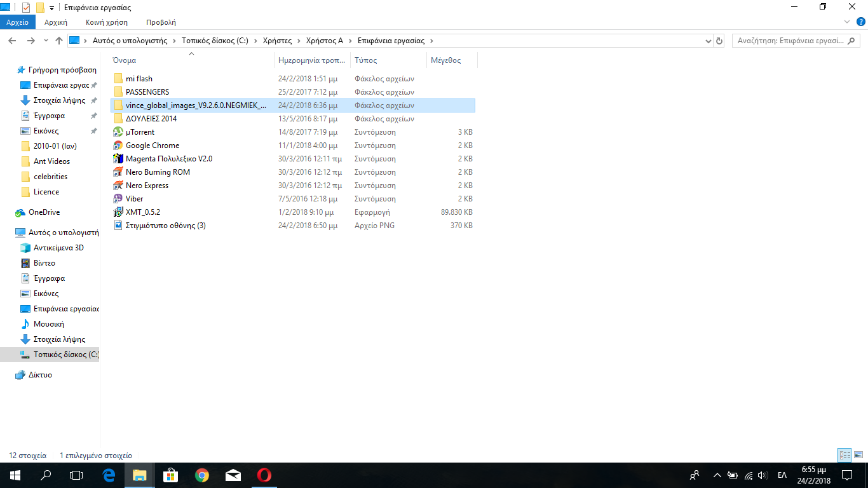Screen dimensions: 868x488
Task: Select the Google Chrome shortcut icon
Action: point(118,146)
